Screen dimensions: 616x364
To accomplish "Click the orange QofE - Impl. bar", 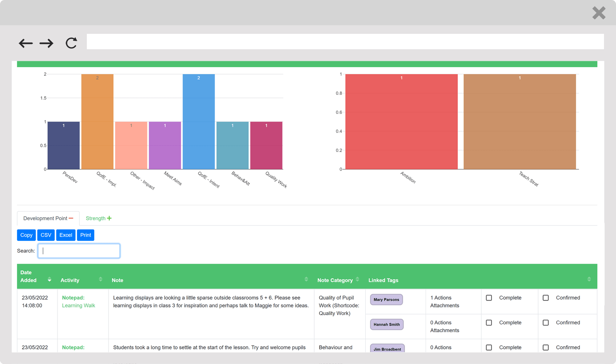I will tap(97, 122).
